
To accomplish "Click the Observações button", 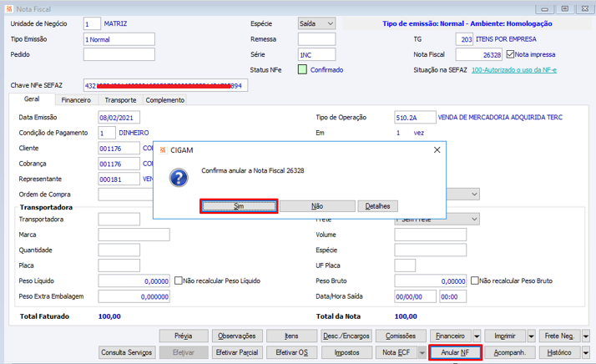I will [237, 336].
